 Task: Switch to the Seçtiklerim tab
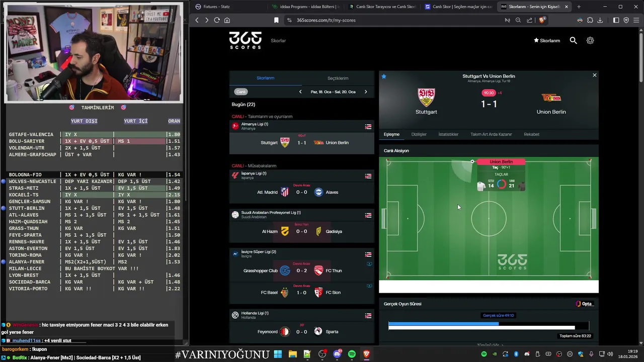pyautogui.click(x=338, y=78)
